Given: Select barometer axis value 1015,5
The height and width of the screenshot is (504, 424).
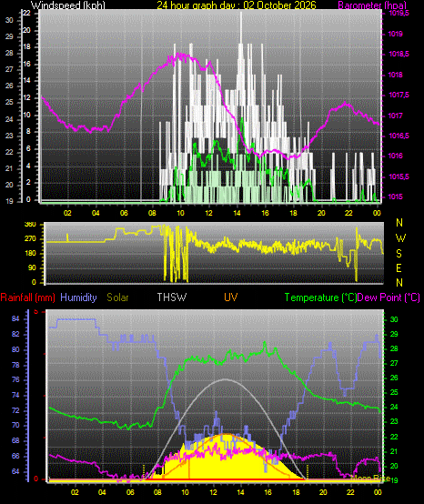Looking at the screenshot, I should (x=399, y=176).
